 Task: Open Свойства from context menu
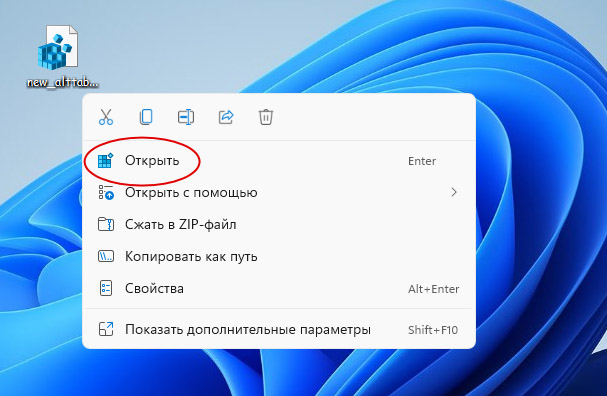coord(279,288)
